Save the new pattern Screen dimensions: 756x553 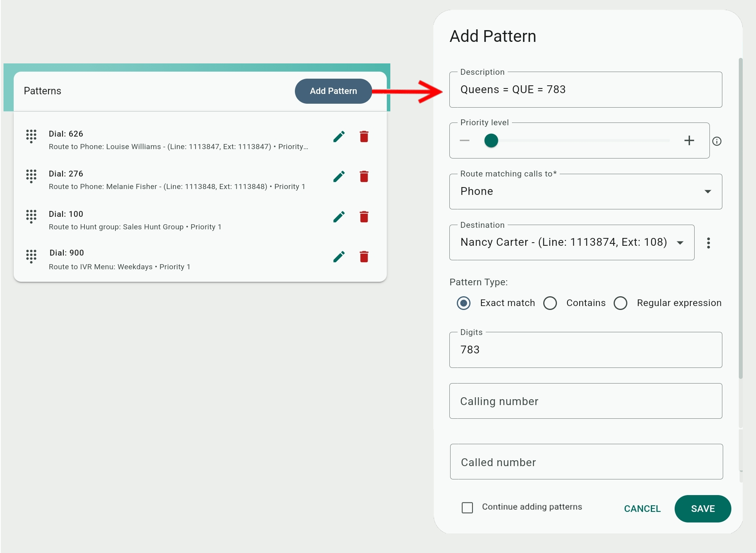(702, 509)
